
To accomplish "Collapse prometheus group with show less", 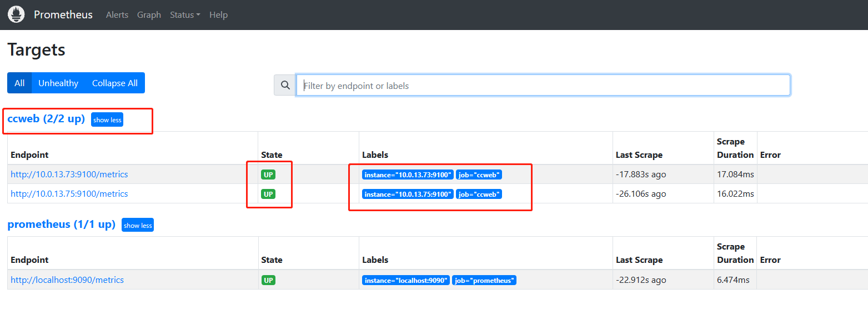I will 138,225.
